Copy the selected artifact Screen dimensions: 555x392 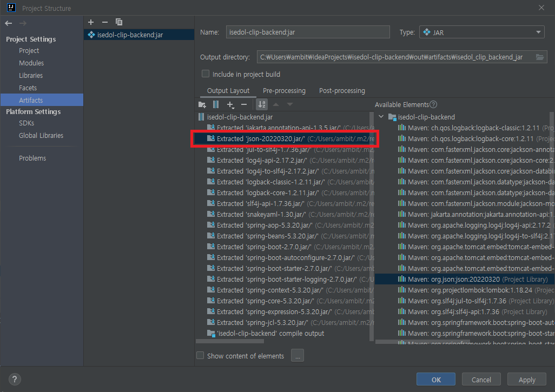click(119, 22)
